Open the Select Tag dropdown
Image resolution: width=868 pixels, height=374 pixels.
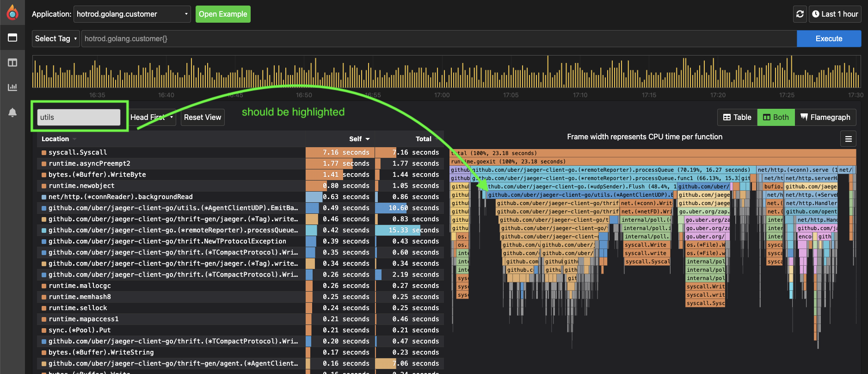pos(56,38)
